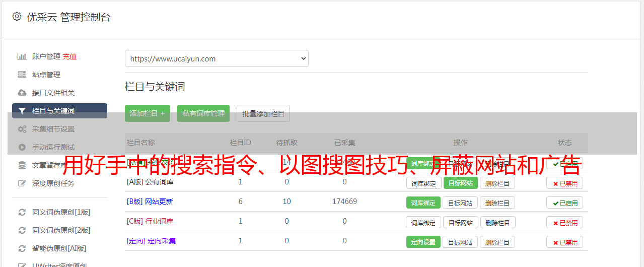Screen dimensions: 644x267
Task: Click 词库绑定 for [A版] 公有词库
Action: [423, 183]
